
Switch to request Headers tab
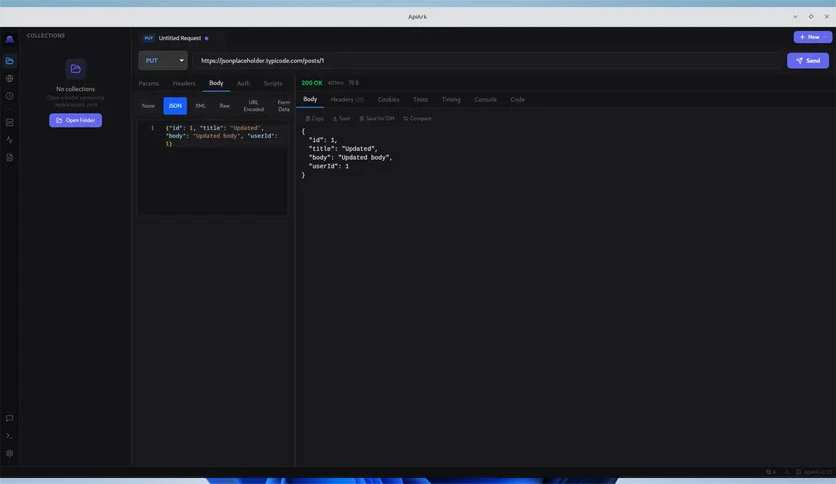184,84
